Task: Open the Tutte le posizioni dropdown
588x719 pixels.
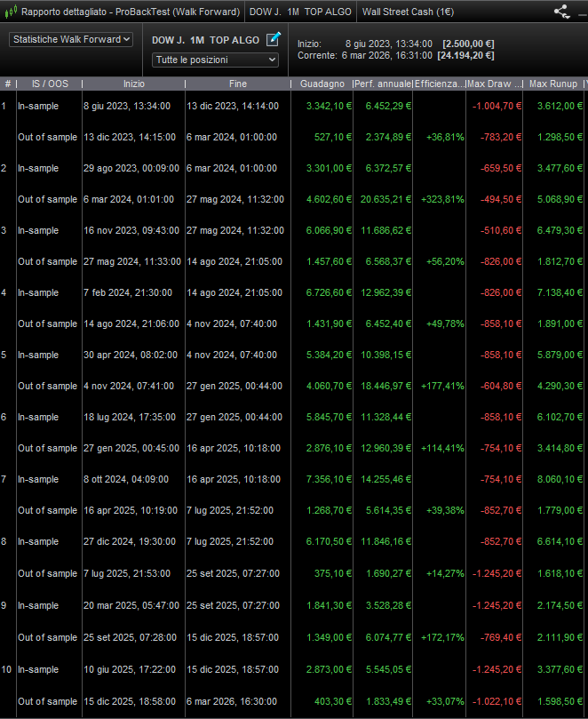Action: (216, 60)
